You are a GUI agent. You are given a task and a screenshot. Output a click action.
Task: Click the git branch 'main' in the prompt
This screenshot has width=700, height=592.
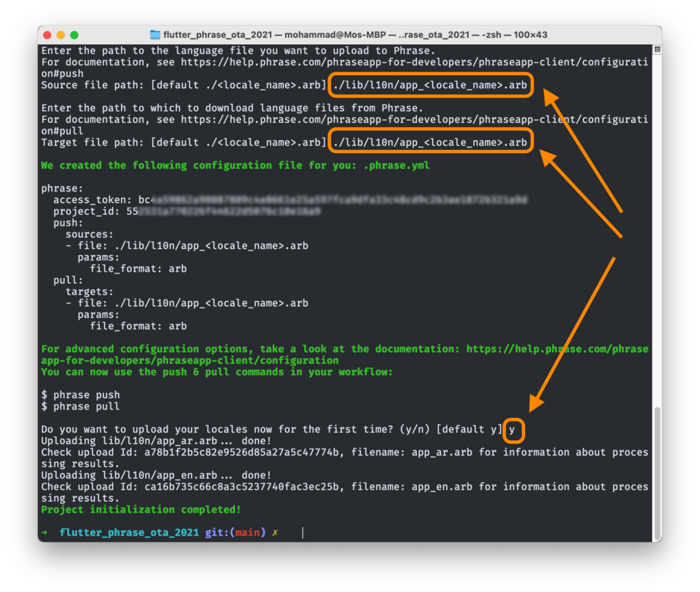(x=247, y=533)
